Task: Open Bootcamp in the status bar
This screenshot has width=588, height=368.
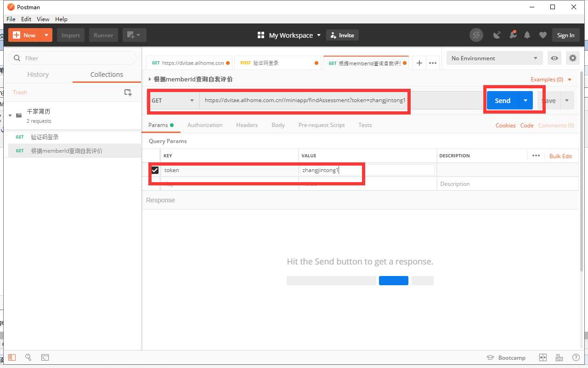Action: (506, 357)
